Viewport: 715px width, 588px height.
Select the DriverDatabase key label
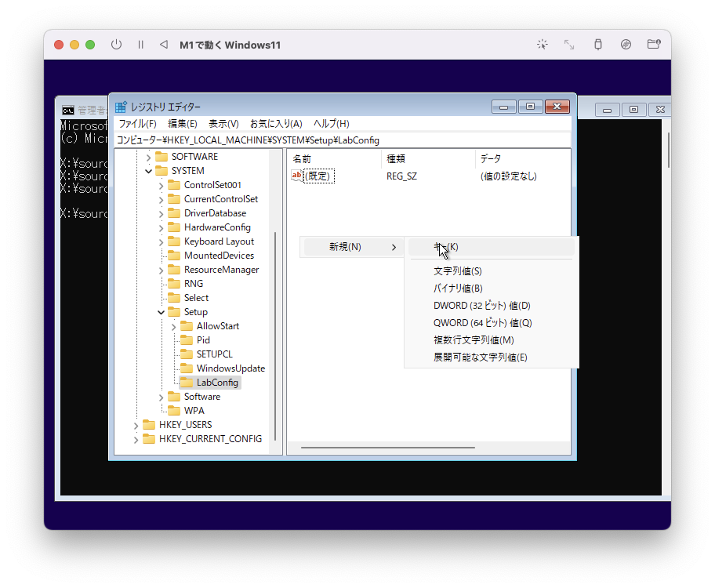[x=216, y=213]
